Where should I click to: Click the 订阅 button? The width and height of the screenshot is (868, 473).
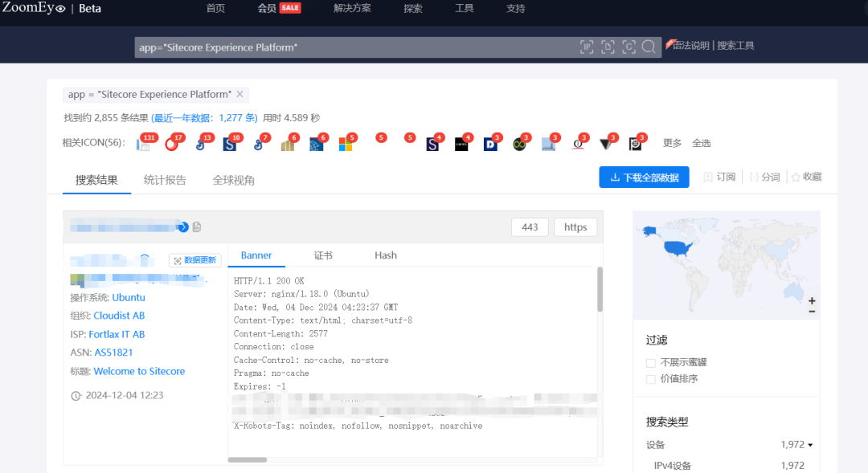[x=719, y=177]
